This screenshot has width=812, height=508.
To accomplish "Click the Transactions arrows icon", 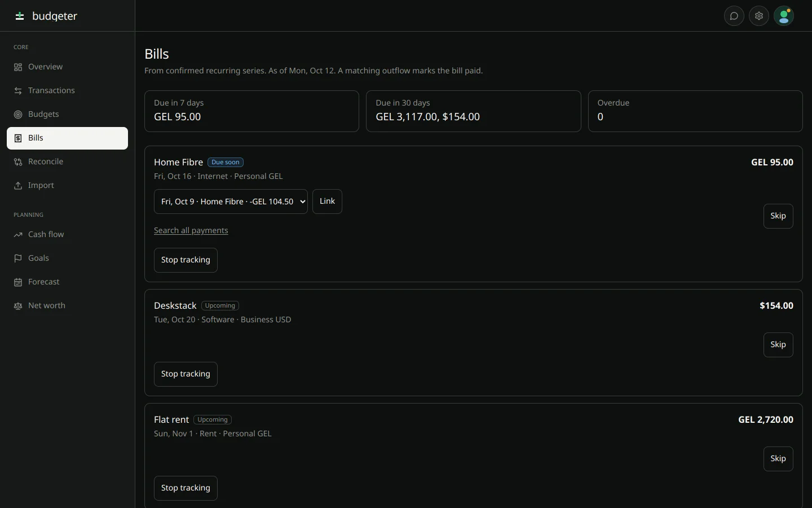I will coord(18,91).
